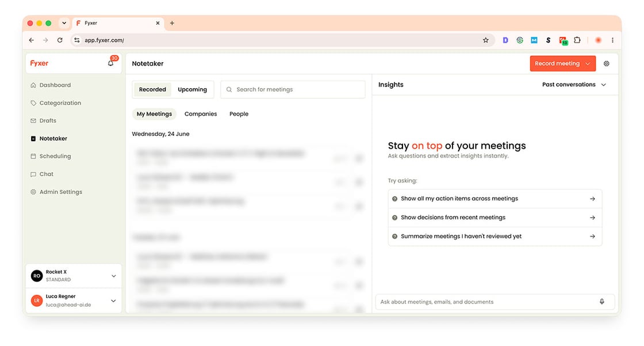This screenshot has width=644, height=346.
Task: Click Show all my action items suggestion
Action: click(x=495, y=199)
